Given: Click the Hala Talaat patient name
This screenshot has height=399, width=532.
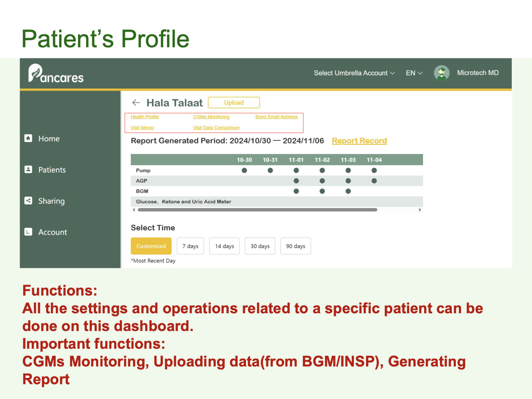Looking at the screenshot, I should 175,103.
